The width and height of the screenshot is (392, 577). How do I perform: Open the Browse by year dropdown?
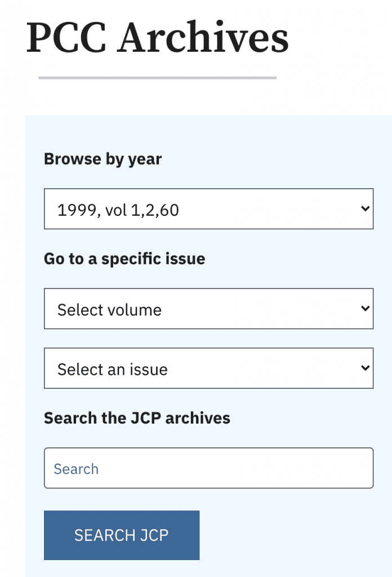click(x=208, y=209)
